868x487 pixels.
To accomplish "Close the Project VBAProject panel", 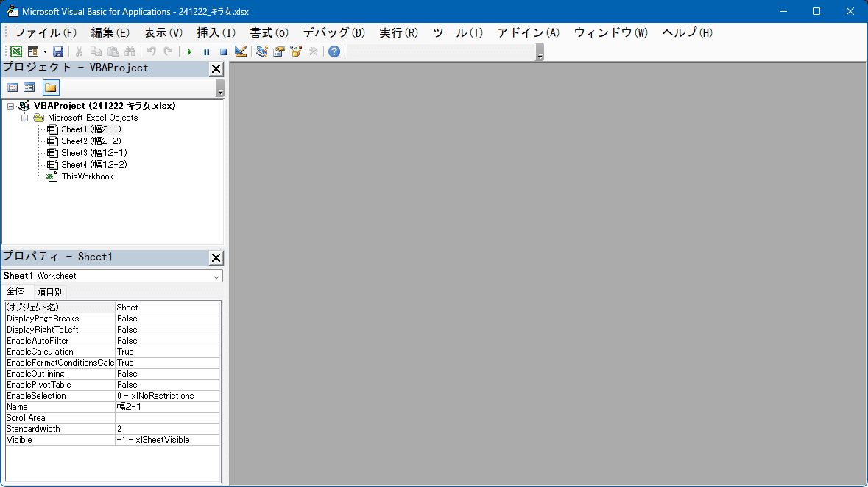I will 216,68.
